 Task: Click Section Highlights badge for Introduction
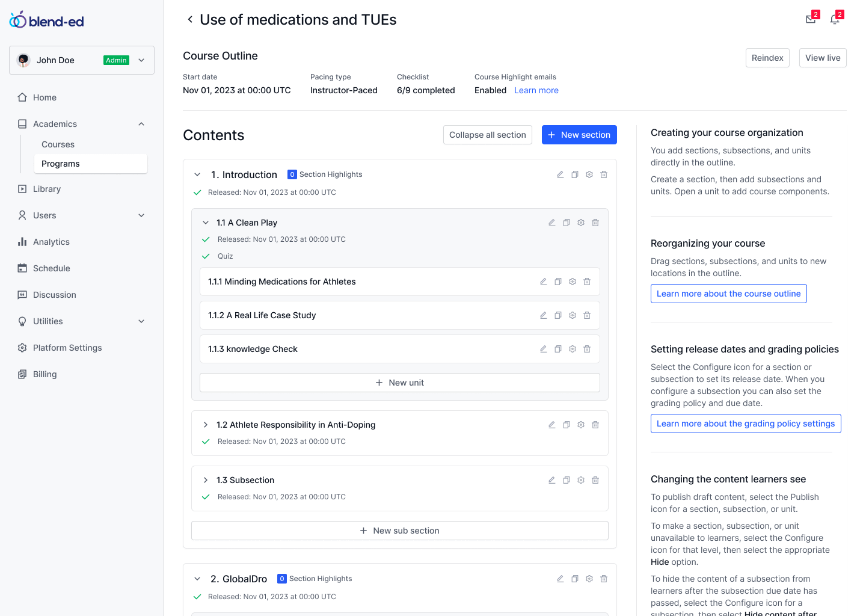[x=325, y=174]
